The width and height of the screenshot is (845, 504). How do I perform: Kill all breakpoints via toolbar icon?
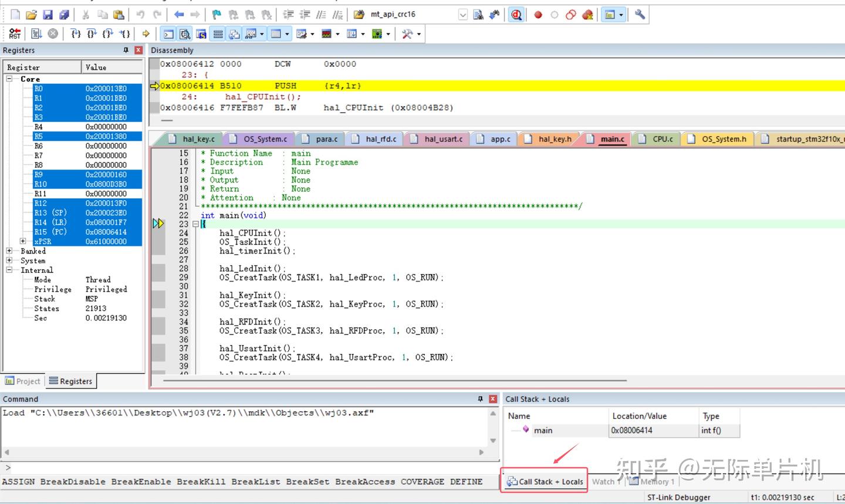(x=587, y=15)
